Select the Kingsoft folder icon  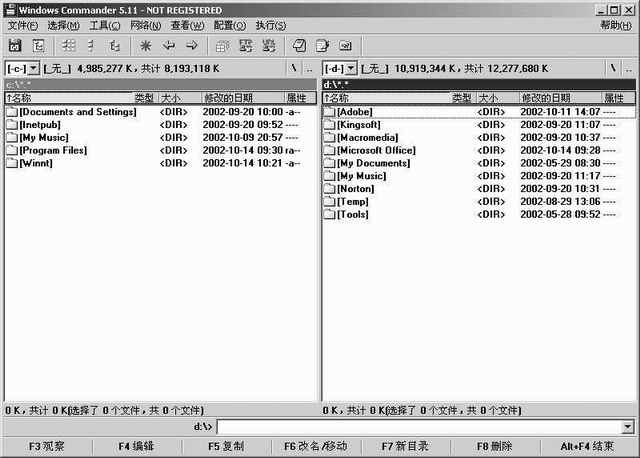(x=330, y=125)
